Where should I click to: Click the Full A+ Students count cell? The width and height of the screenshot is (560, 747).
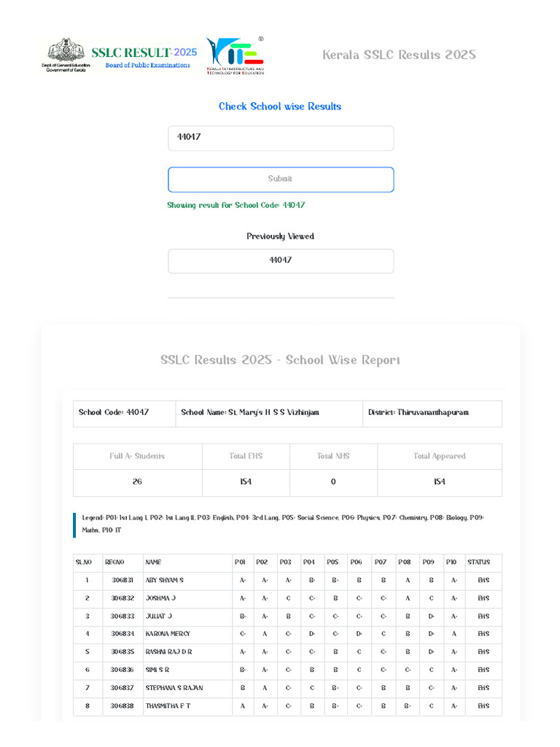click(138, 482)
